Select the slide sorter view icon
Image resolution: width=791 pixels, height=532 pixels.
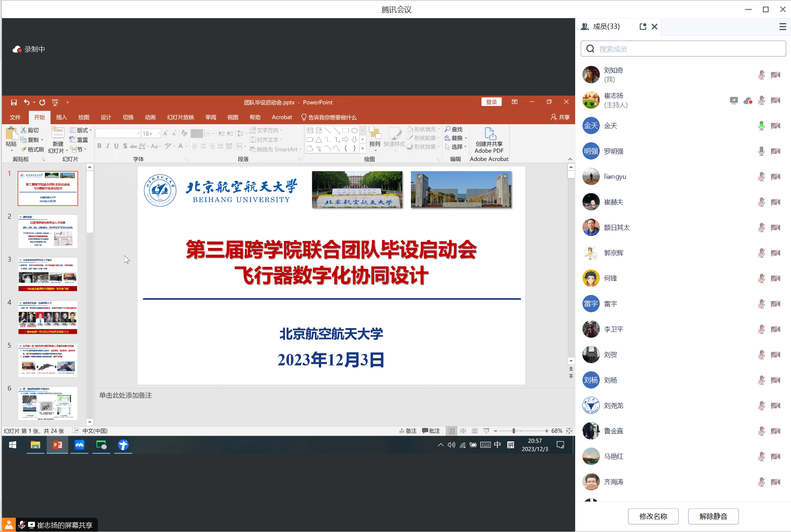click(463, 431)
